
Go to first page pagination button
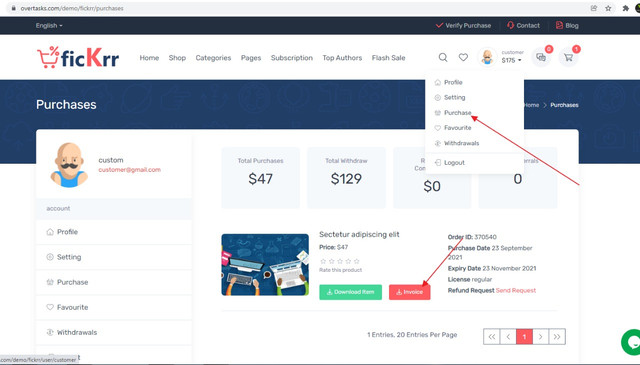click(x=491, y=337)
